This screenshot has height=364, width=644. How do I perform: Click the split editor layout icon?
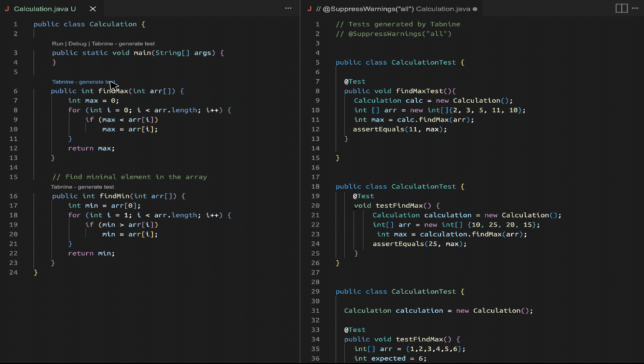[621, 8]
